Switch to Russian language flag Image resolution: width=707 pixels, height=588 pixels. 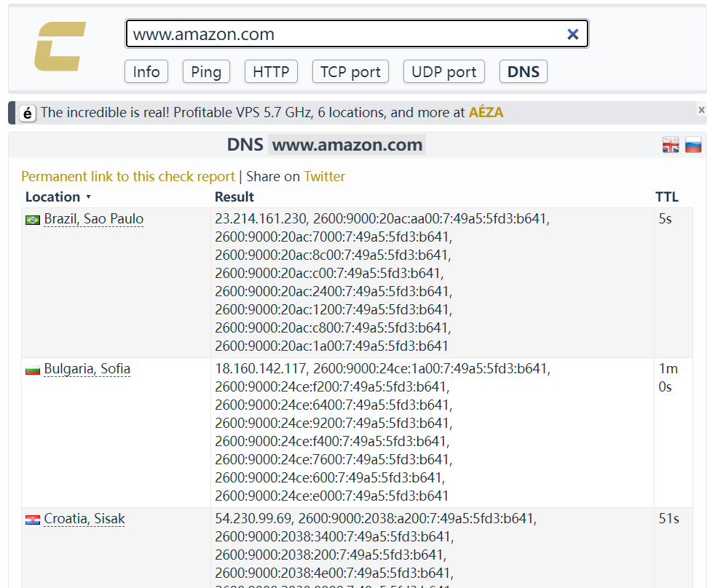coord(693,145)
